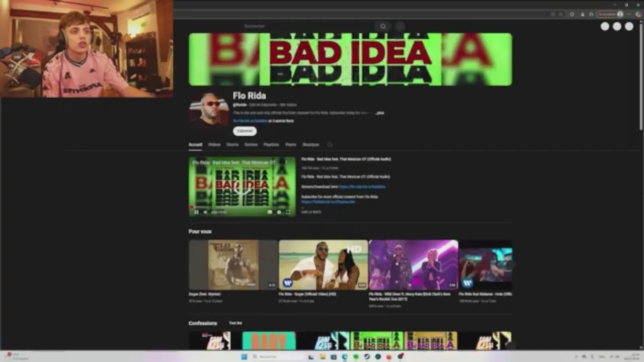
Task: Click into the YouTube Rechercher search field
Action: (308, 26)
